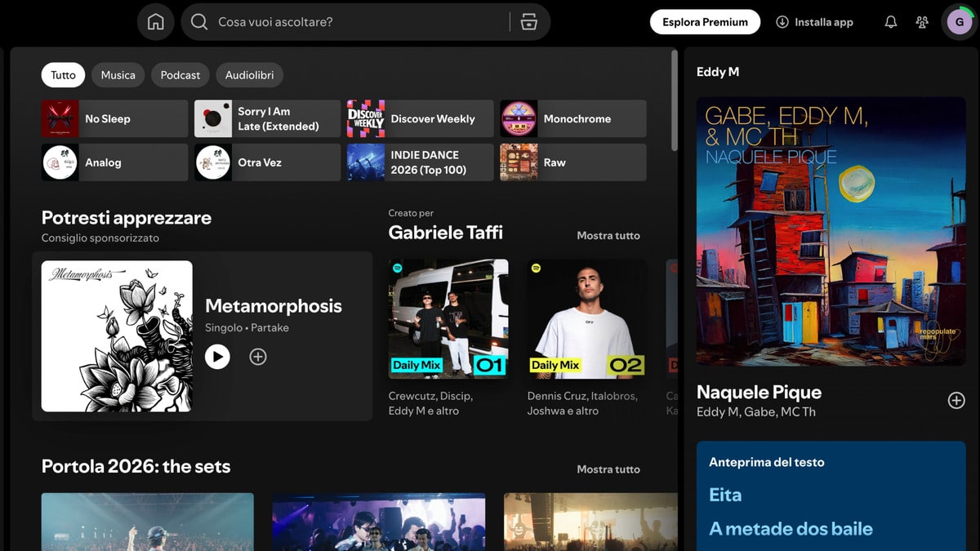Click Eddy M panel header
The height and width of the screenshot is (551, 980).
pos(718,72)
